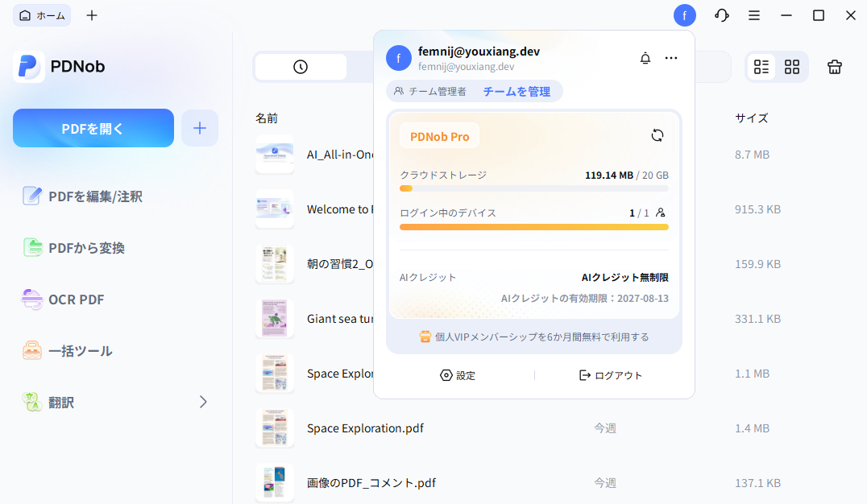Viewport: 867px width, 504px height.
Task: Click the plus button beside PDFを開く
Action: tap(200, 128)
